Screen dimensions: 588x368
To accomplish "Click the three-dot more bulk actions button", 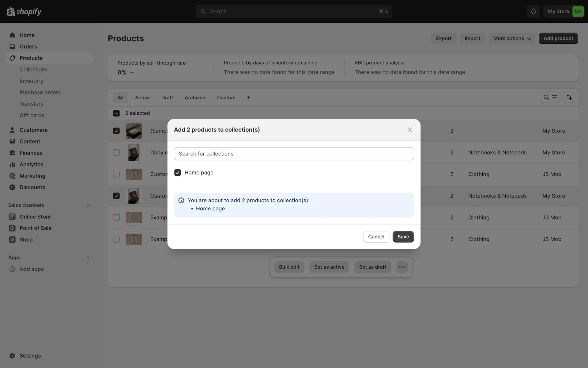I will pyautogui.click(x=402, y=267).
